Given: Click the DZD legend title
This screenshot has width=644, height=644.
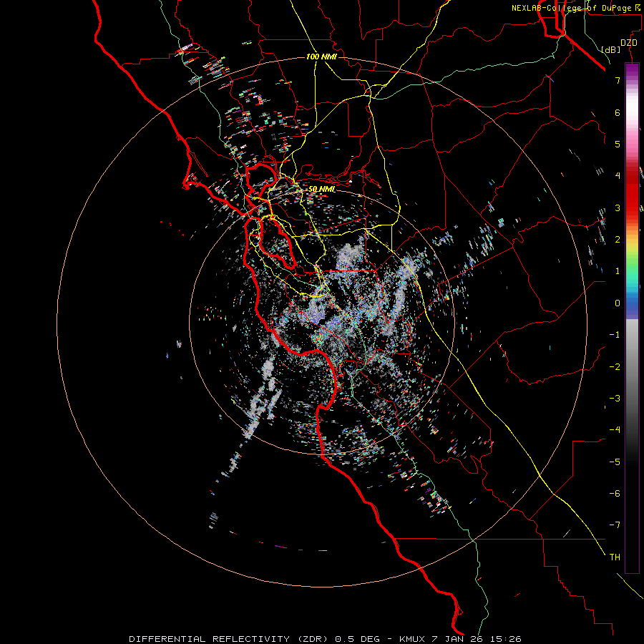Looking at the screenshot, I should coord(629,43).
